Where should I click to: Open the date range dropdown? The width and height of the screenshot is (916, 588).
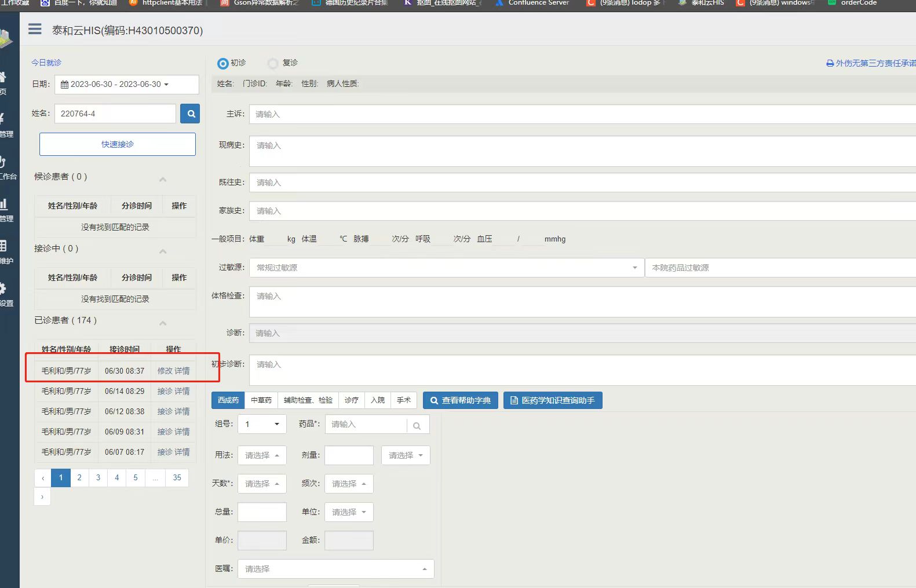[x=127, y=85]
